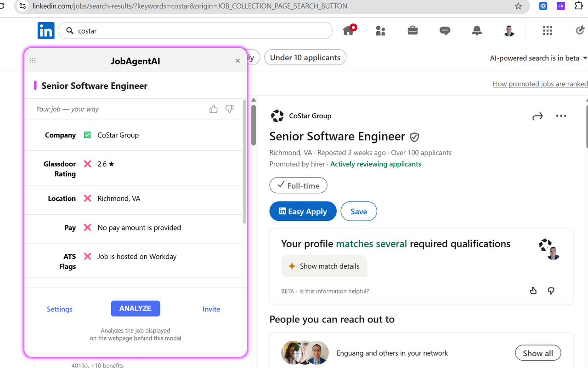Click the JobAgentAI panel scrollbar
588x368 pixels.
(244, 162)
